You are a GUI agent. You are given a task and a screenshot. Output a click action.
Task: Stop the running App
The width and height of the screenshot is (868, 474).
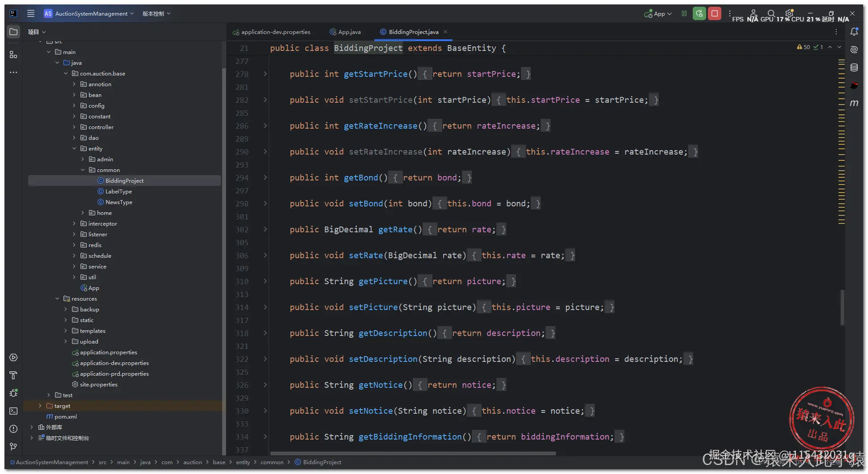point(715,13)
